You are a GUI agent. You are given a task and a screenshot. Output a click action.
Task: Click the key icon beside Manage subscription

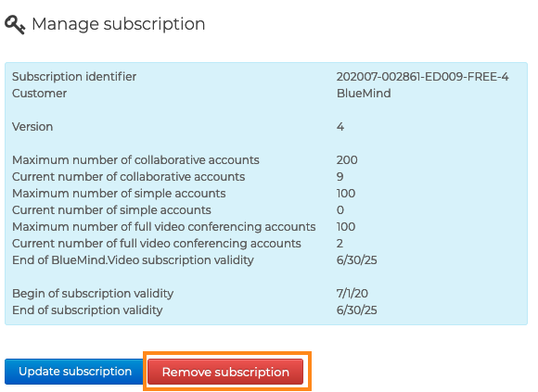[x=15, y=25]
